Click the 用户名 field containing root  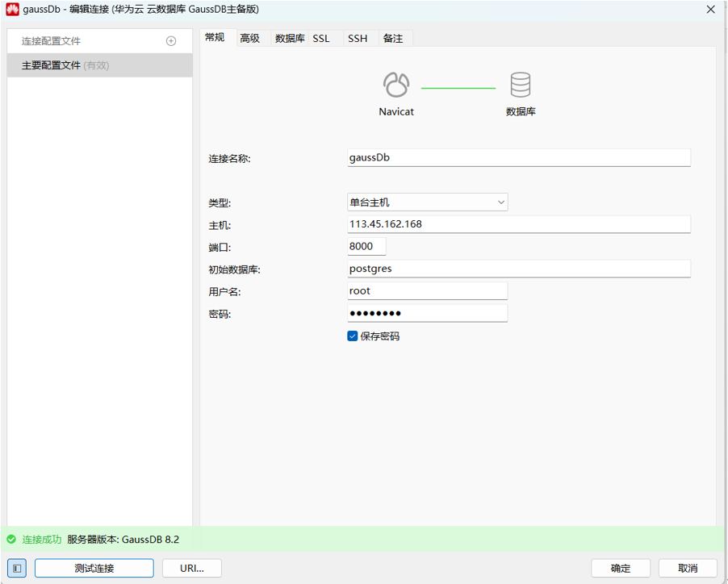point(427,291)
